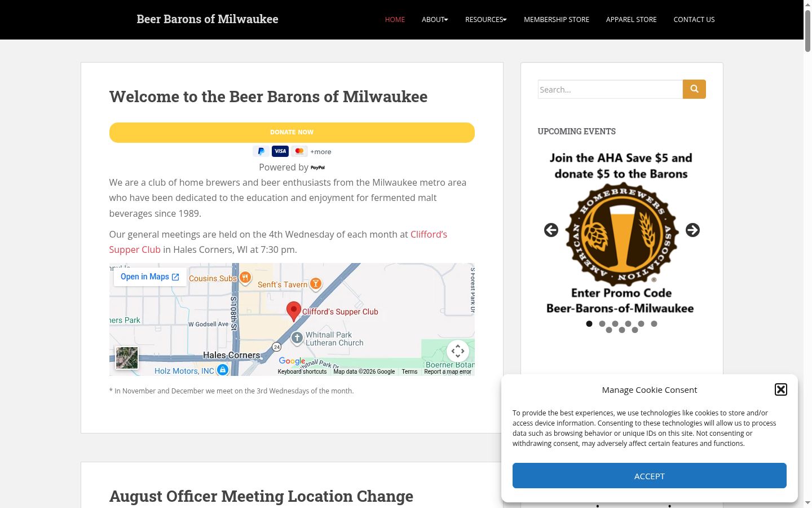Click the November and December meeting footnote
This screenshot has height=508, width=812.
coord(232,391)
